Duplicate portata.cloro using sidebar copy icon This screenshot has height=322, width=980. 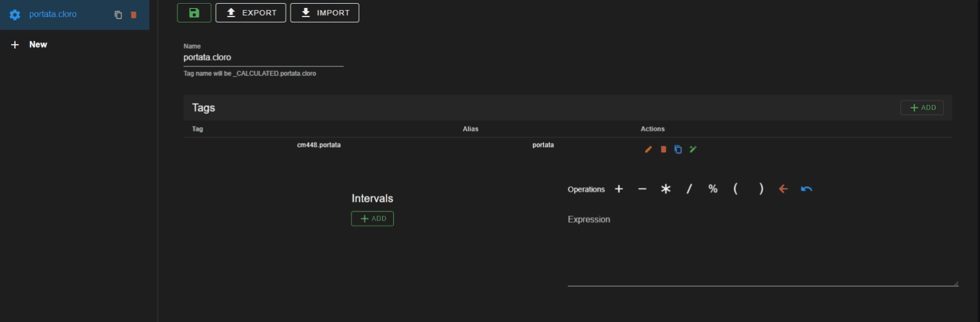118,15
